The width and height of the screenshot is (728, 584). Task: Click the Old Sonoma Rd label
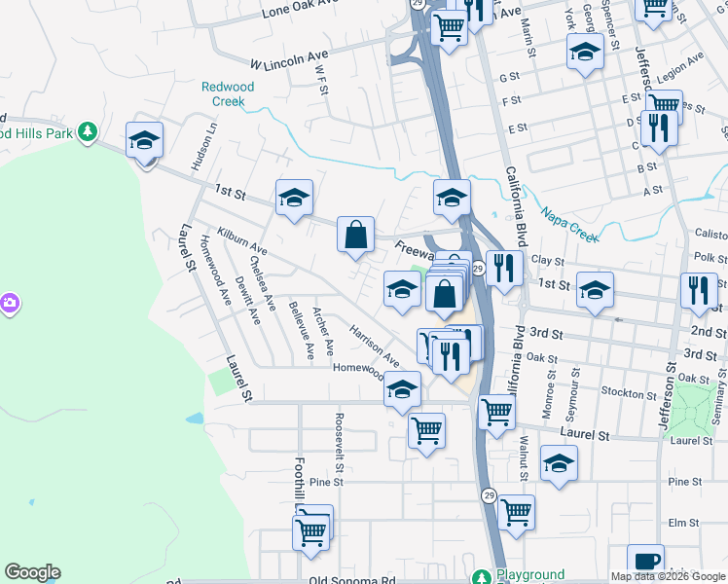(352, 579)
